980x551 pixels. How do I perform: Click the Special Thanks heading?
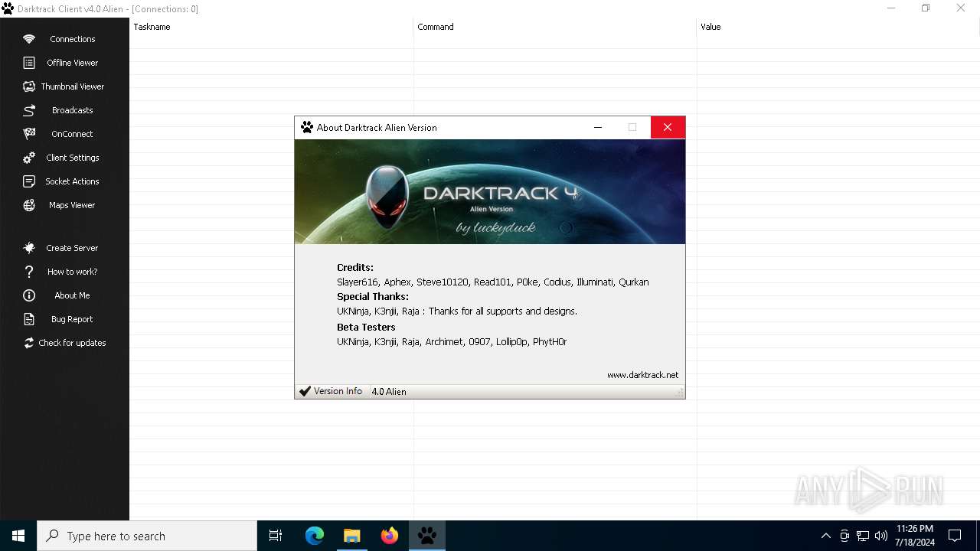click(x=373, y=297)
